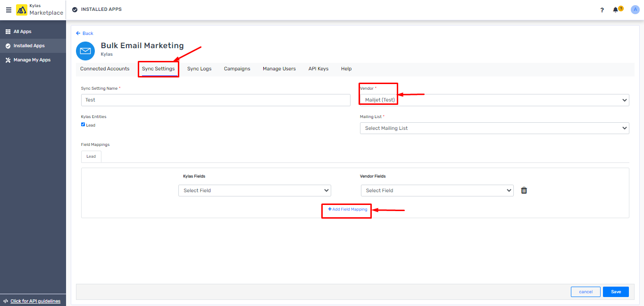This screenshot has height=306, width=644.
Task: Switch to the Sync Settings tab
Action: 159,69
